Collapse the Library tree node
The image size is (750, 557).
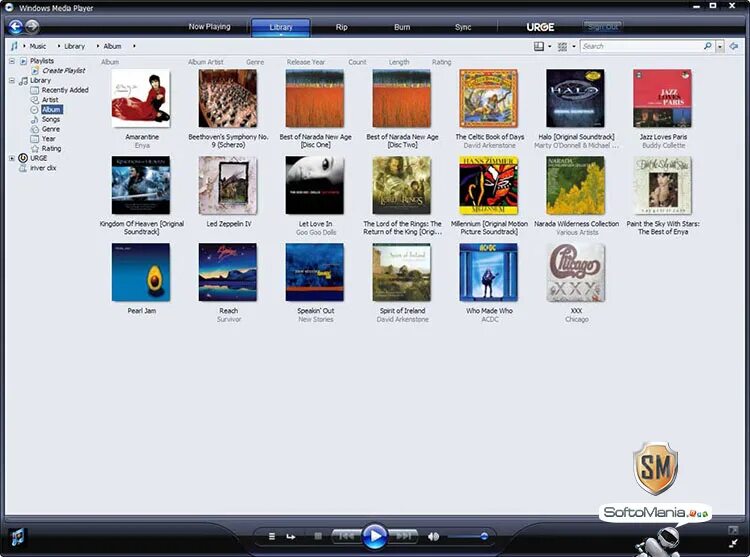(12, 80)
